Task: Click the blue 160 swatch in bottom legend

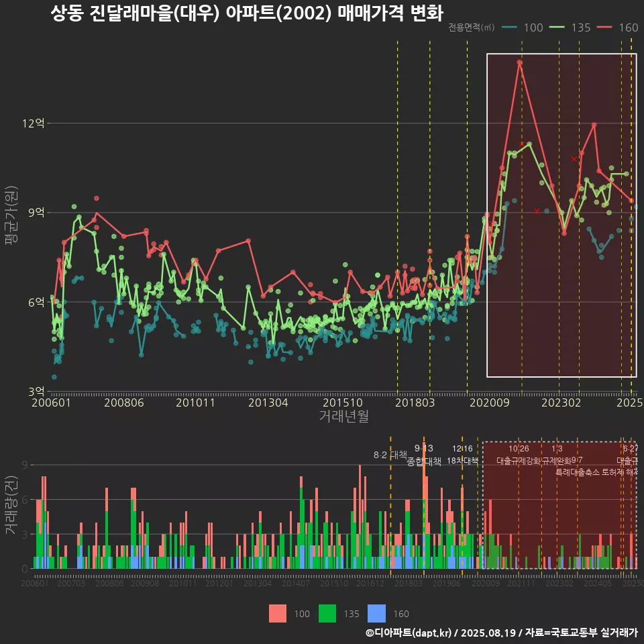Action: [378, 613]
